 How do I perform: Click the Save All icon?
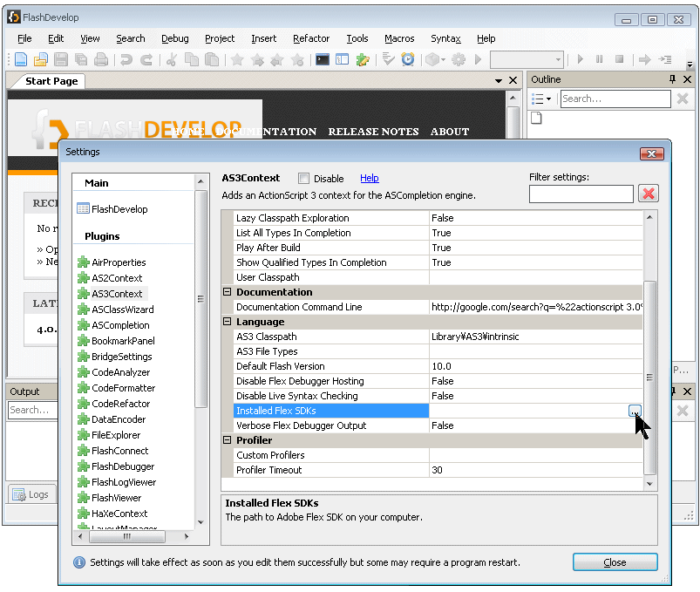tap(81, 59)
